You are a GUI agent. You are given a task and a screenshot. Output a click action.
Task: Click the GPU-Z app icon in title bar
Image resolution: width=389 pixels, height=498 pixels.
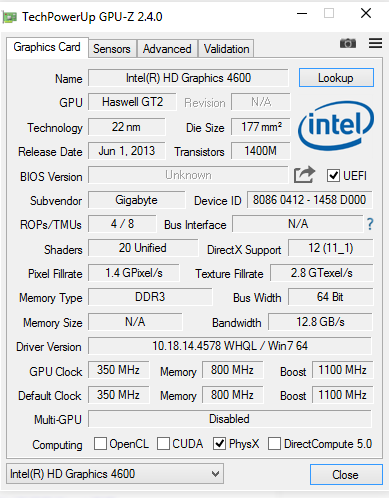point(9,17)
